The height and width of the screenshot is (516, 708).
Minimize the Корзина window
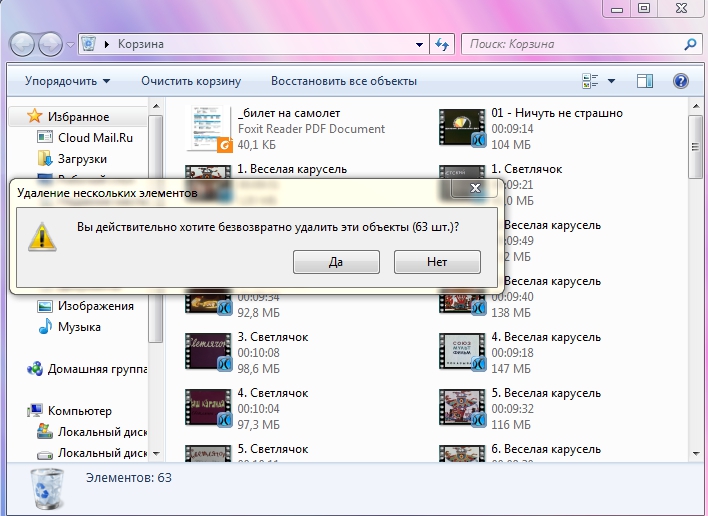click(x=617, y=9)
